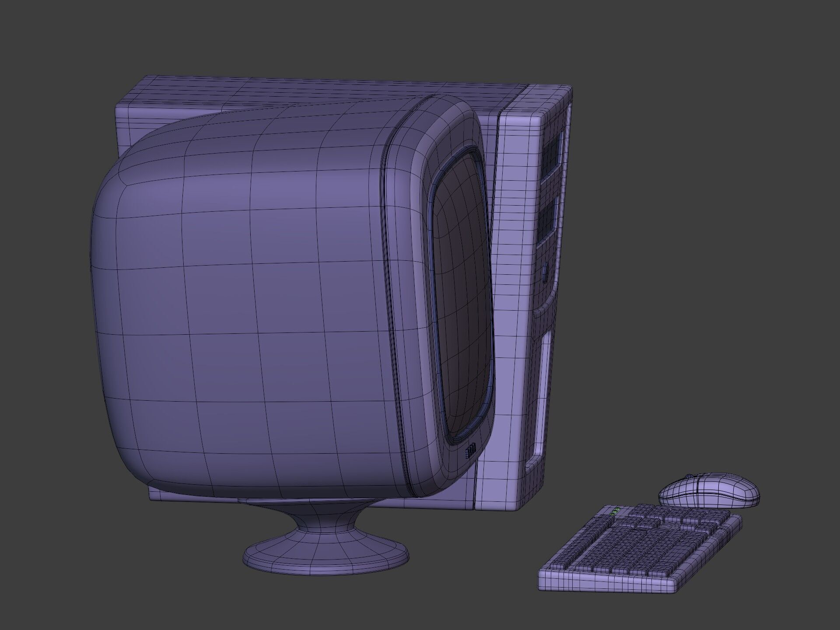Click the small buttons on monitor bezel
Viewport: 840px width, 630px height.
470,451
